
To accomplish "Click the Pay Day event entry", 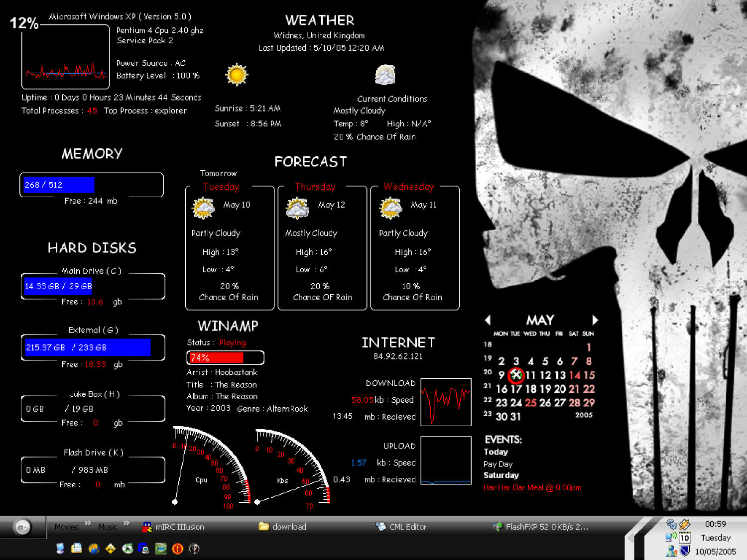I will [498, 464].
